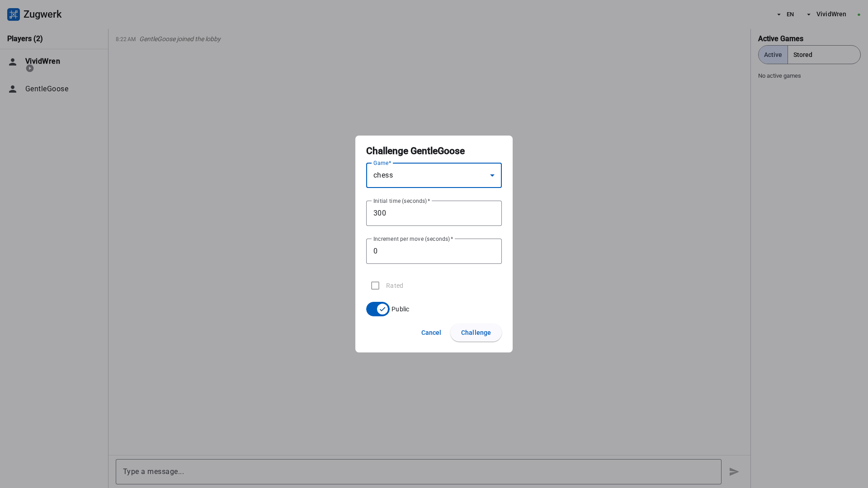Screen dimensions: 868x488
Task: Cancel the challenge dialog
Action: (x=431, y=333)
